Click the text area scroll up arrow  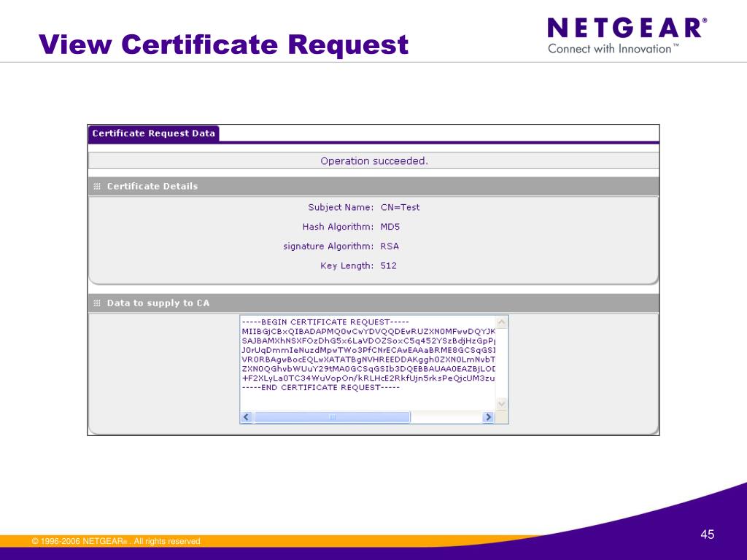click(502, 322)
